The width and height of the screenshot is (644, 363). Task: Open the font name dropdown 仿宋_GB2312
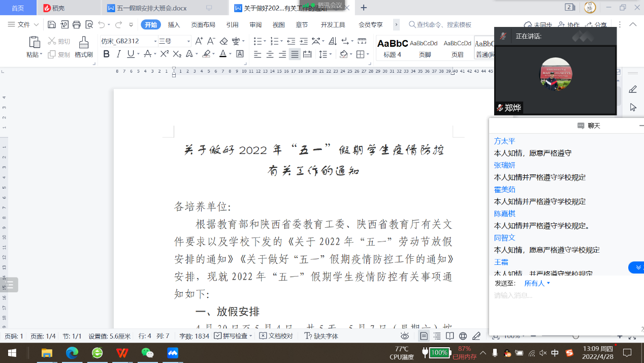pos(128,41)
